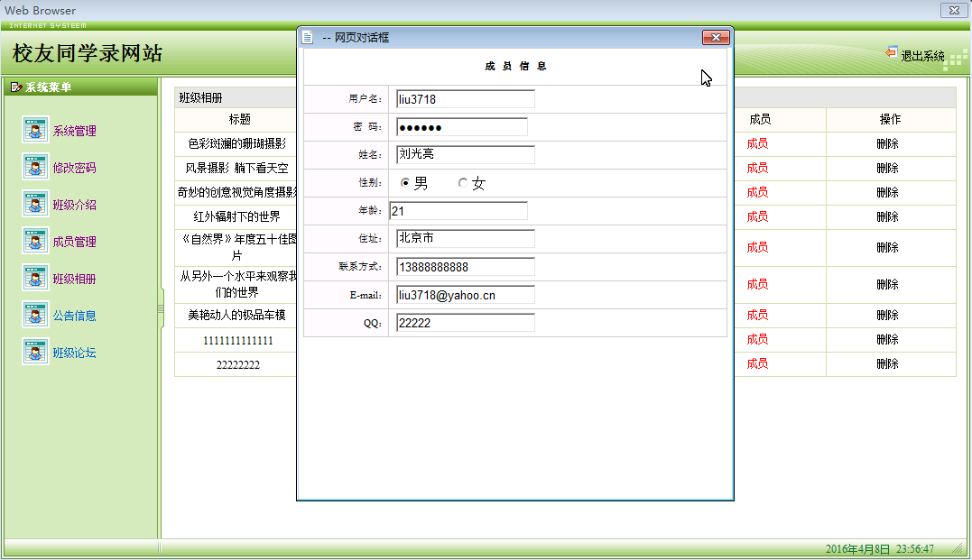
Task: Click 成员 link in 色彩斑斓的珊瑚摄影 row
Action: [x=757, y=143]
